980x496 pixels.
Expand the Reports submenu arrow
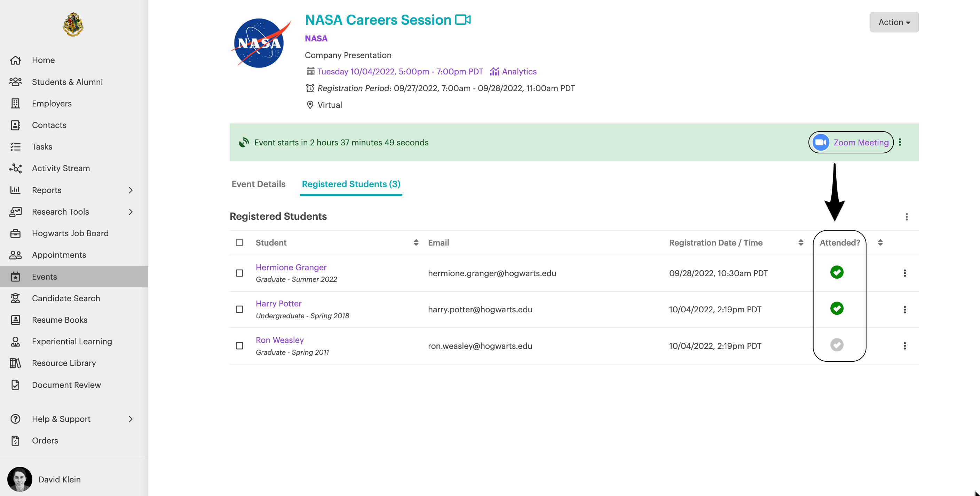click(x=131, y=190)
